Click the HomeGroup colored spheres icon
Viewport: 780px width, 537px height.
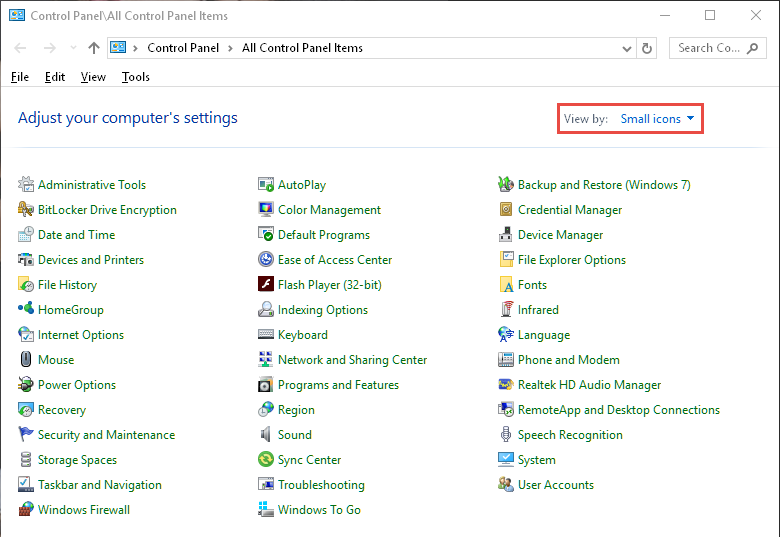26,309
